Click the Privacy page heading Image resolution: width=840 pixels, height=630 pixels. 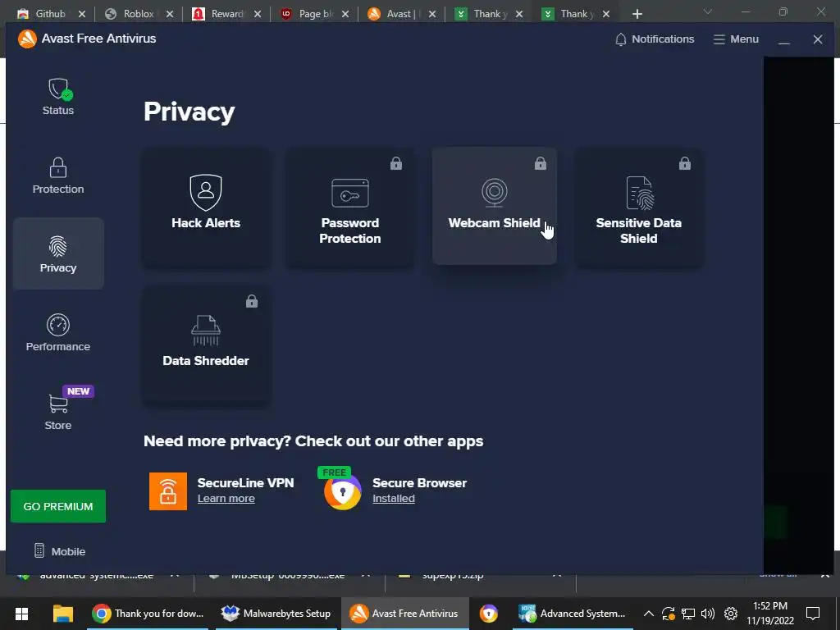[x=189, y=112]
